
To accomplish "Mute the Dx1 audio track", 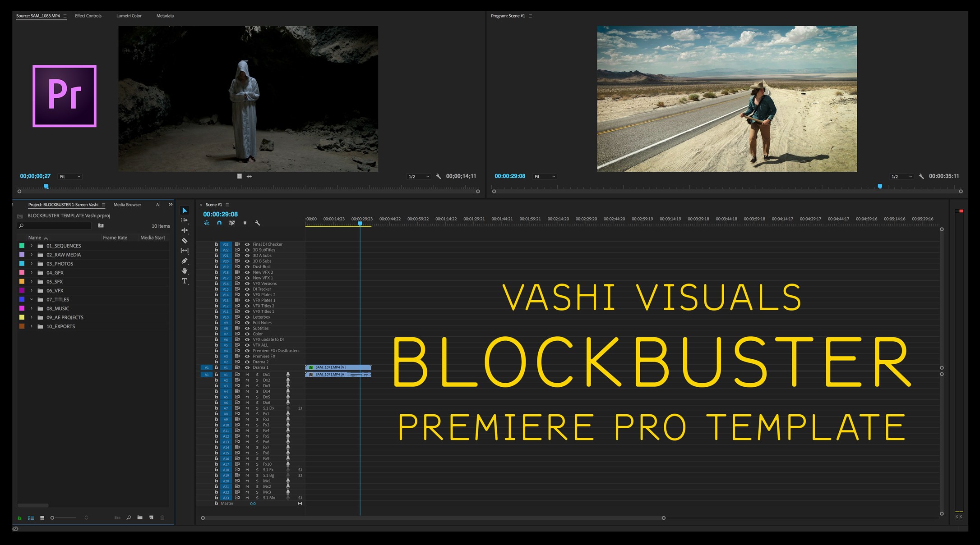I will (247, 375).
